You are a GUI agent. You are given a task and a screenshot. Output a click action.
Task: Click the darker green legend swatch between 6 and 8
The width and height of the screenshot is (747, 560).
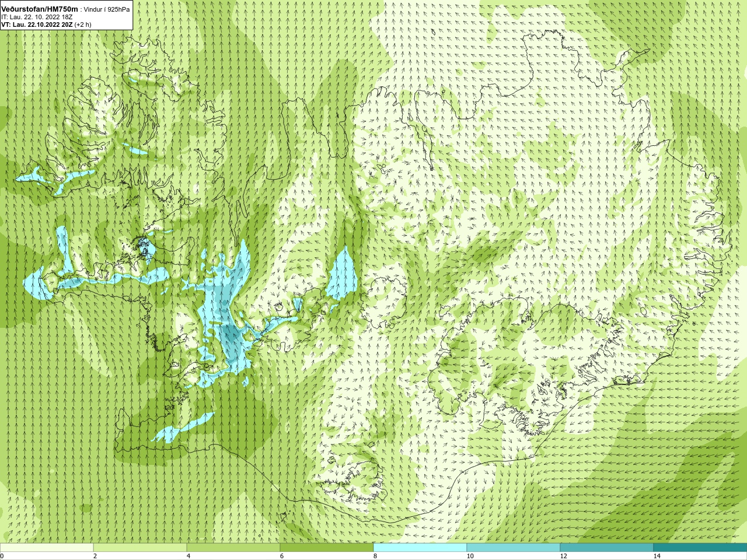pos(327,548)
